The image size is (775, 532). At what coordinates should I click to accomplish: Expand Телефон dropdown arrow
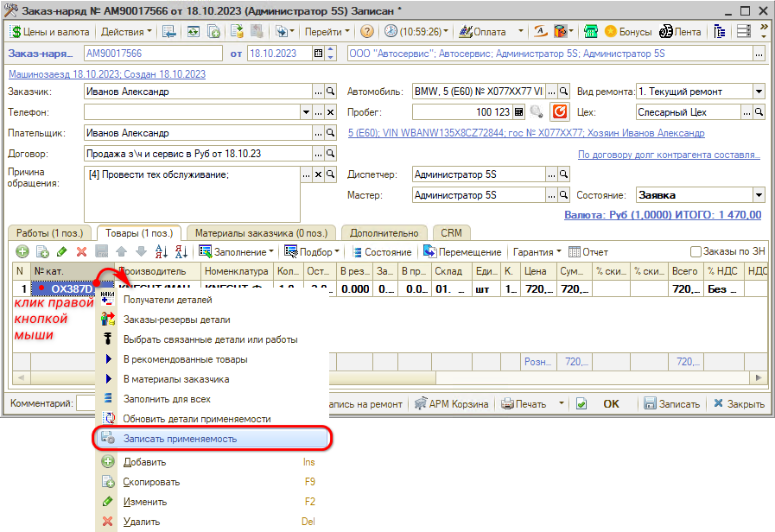pyautogui.click(x=307, y=112)
